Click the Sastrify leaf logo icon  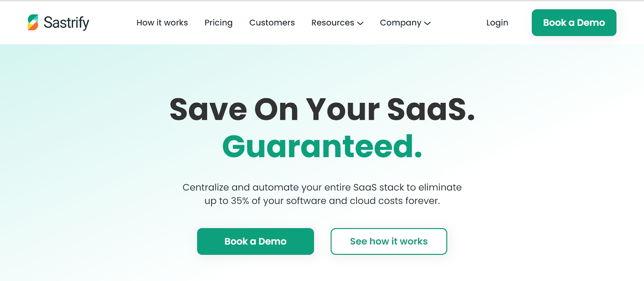pyautogui.click(x=33, y=23)
